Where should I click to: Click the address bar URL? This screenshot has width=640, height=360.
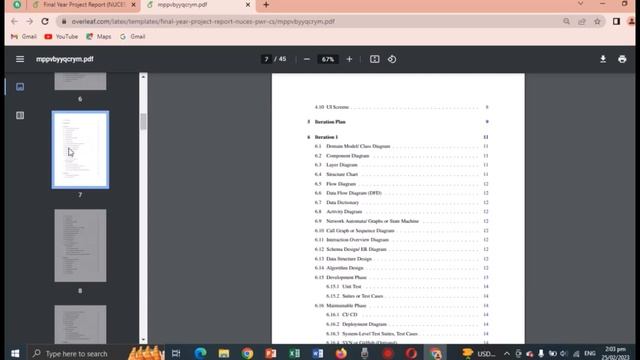(x=203, y=21)
